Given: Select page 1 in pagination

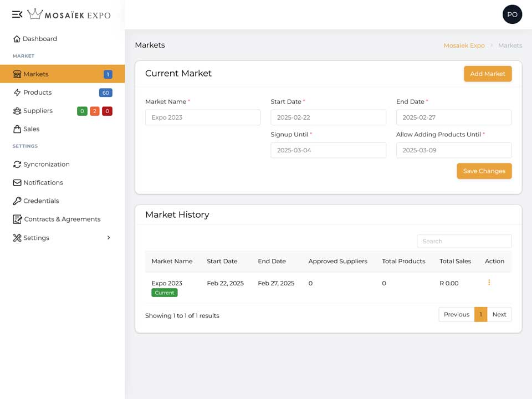Looking at the screenshot, I should pos(480,315).
